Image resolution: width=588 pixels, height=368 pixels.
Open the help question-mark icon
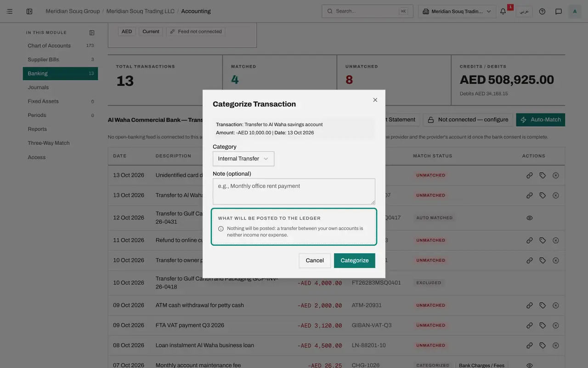(x=542, y=11)
